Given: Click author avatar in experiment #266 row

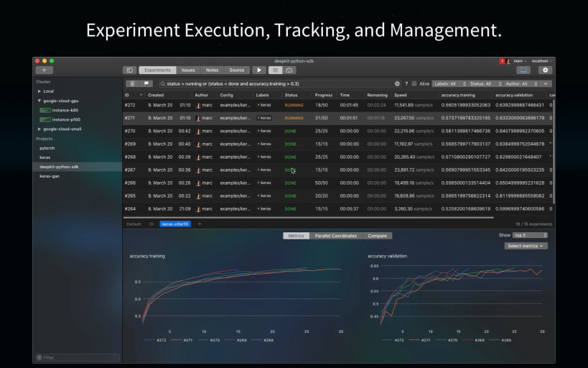Looking at the screenshot, I should [x=198, y=183].
